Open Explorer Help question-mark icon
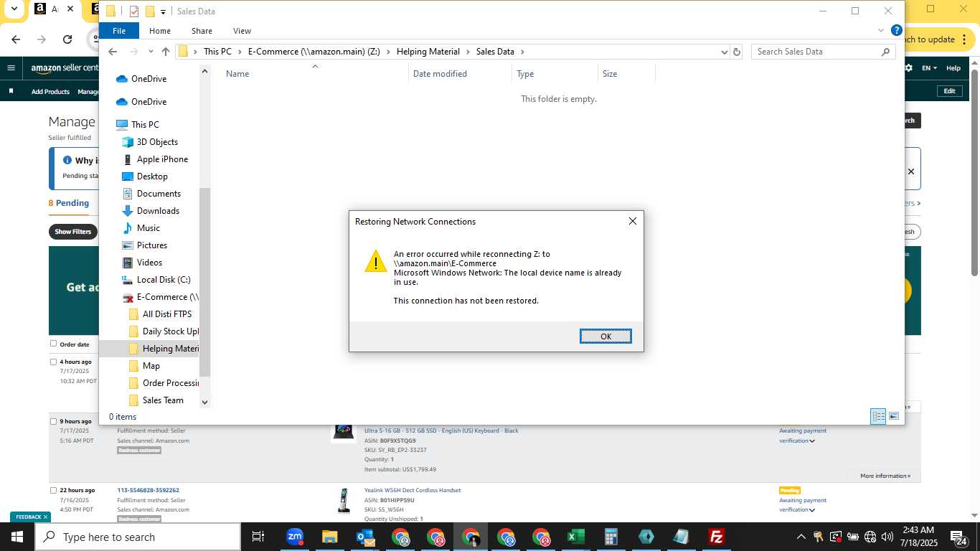 [x=896, y=31]
